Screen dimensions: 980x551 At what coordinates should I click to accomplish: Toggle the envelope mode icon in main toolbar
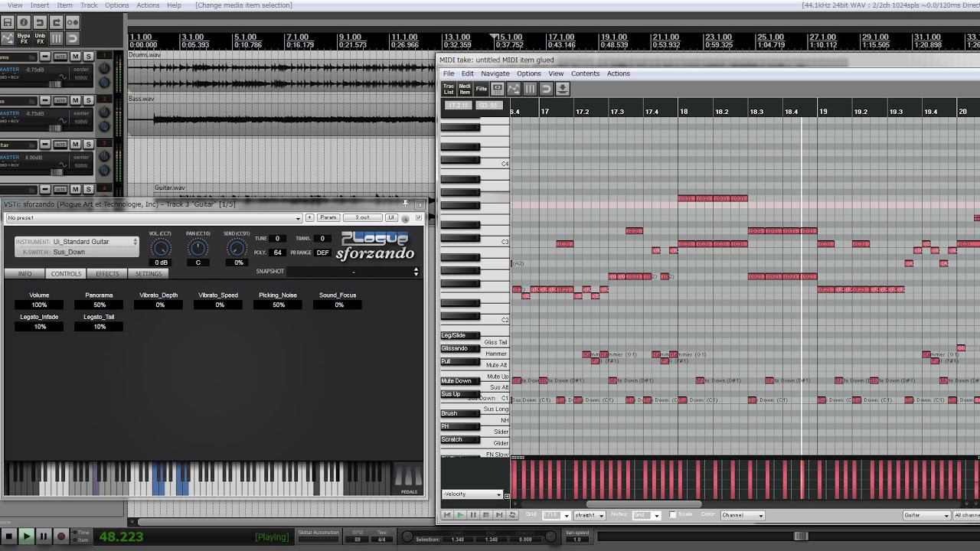click(8, 38)
